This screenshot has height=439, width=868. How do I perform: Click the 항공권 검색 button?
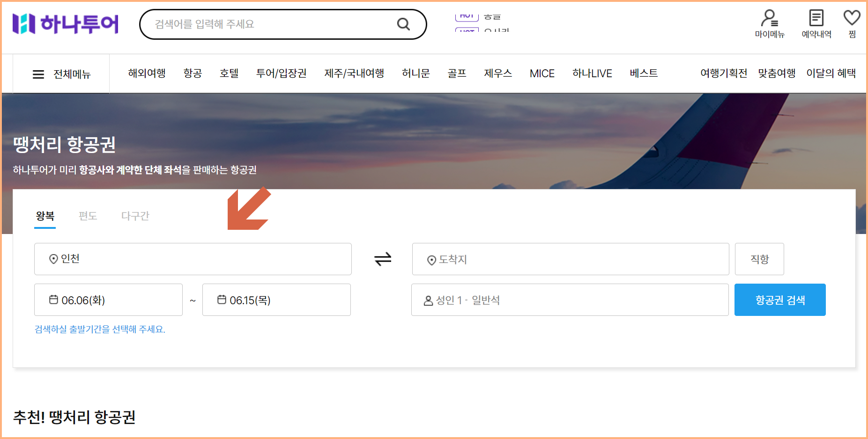pyautogui.click(x=780, y=300)
